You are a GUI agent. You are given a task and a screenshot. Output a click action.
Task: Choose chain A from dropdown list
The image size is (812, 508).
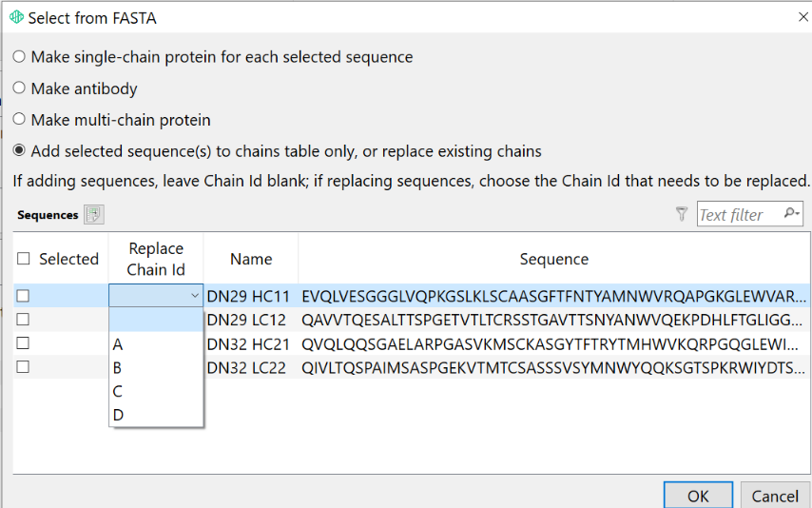point(155,344)
